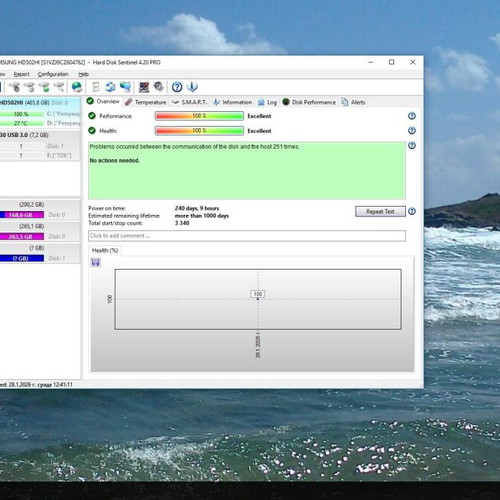Viewport: 500px width, 500px height.
Task: Open the Alerts tab
Action: click(353, 102)
